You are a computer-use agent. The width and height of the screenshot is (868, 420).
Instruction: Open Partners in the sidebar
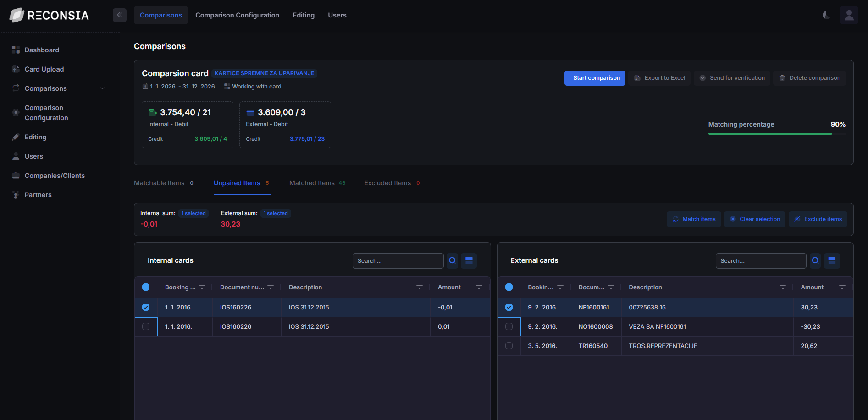[x=38, y=195]
